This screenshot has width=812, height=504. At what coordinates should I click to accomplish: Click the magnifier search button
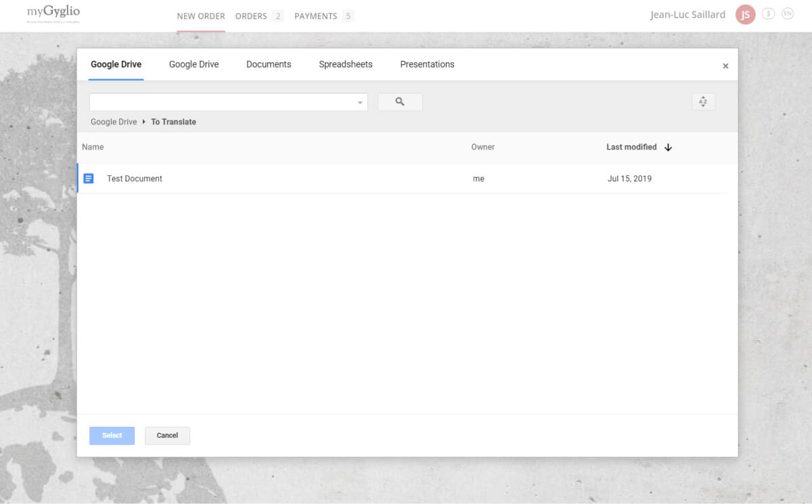400,102
